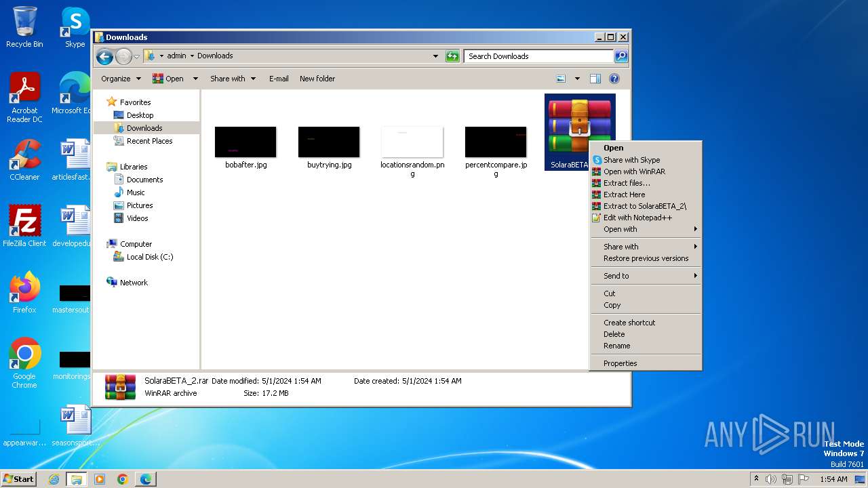This screenshot has width=868, height=488.
Task: Choose Extract files... option
Action: coord(646,183)
